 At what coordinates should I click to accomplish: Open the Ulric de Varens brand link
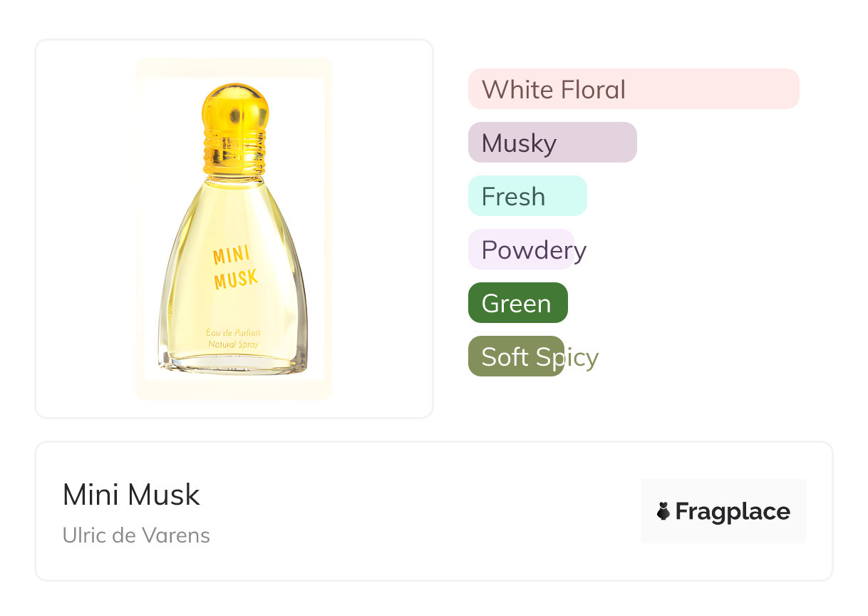tap(136, 535)
